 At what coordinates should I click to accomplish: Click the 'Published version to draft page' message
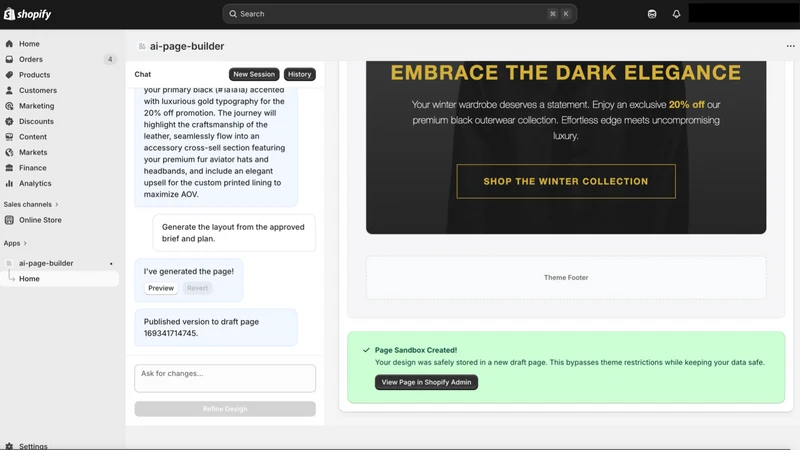pos(215,328)
